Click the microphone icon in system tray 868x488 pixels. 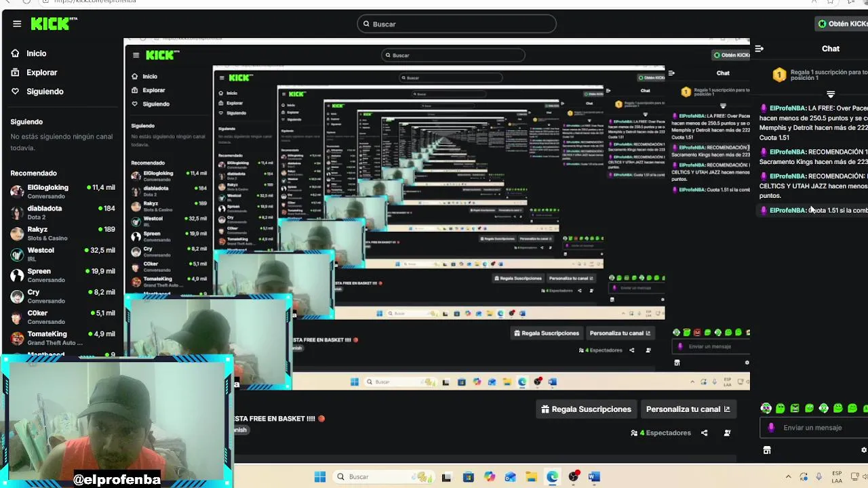point(819,477)
